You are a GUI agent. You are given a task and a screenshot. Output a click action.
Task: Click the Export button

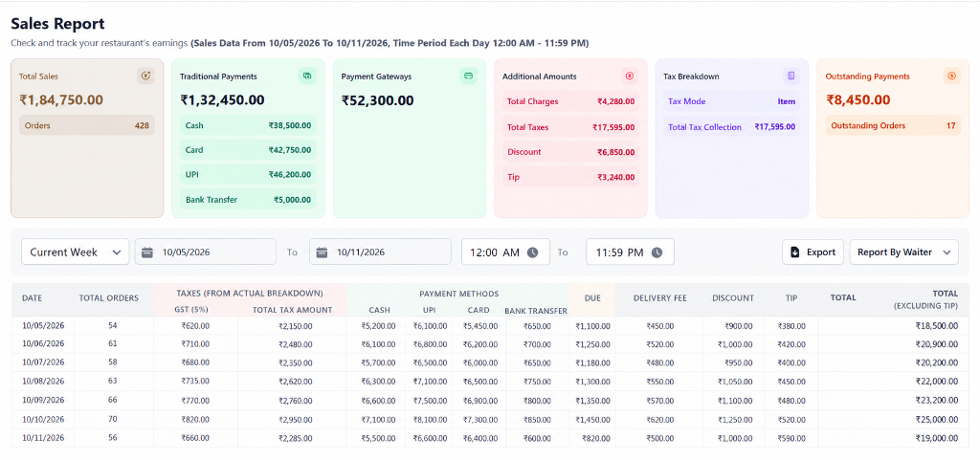pyautogui.click(x=813, y=252)
